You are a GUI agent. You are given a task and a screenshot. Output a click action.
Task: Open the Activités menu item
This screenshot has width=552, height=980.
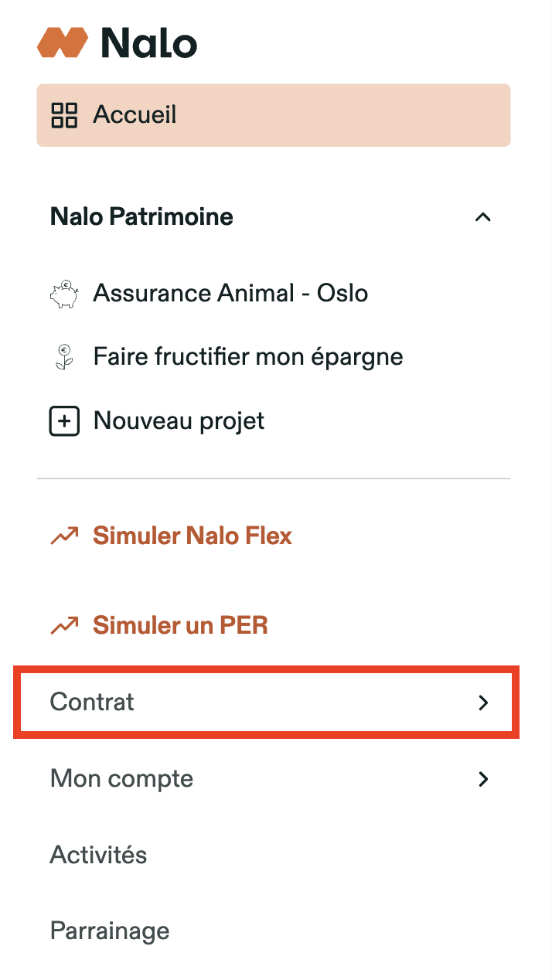point(98,855)
